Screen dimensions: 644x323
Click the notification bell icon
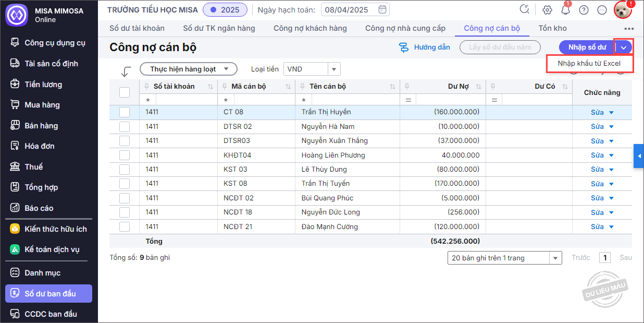coord(566,10)
